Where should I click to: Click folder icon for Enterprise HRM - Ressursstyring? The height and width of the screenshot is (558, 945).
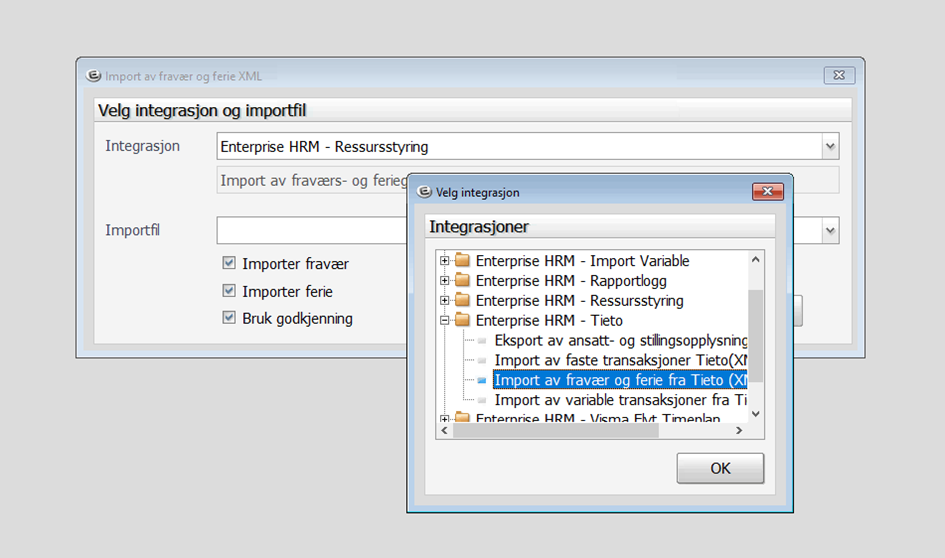[x=462, y=300]
